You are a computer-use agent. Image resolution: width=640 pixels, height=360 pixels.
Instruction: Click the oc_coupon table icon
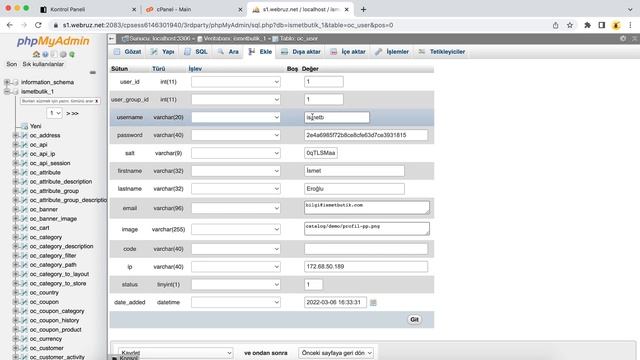tap(24, 302)
